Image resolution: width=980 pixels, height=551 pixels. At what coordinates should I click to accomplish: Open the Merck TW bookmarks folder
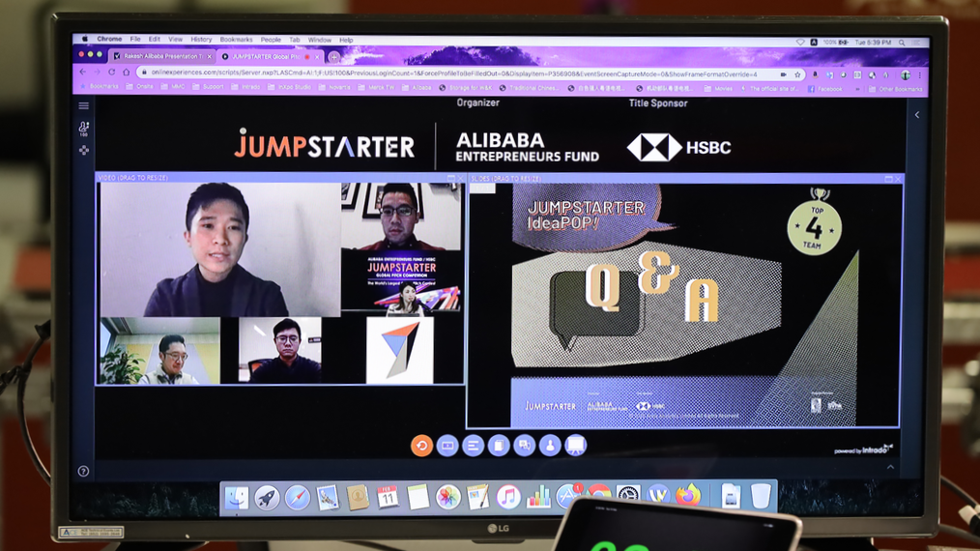click(x=377, y=88)
